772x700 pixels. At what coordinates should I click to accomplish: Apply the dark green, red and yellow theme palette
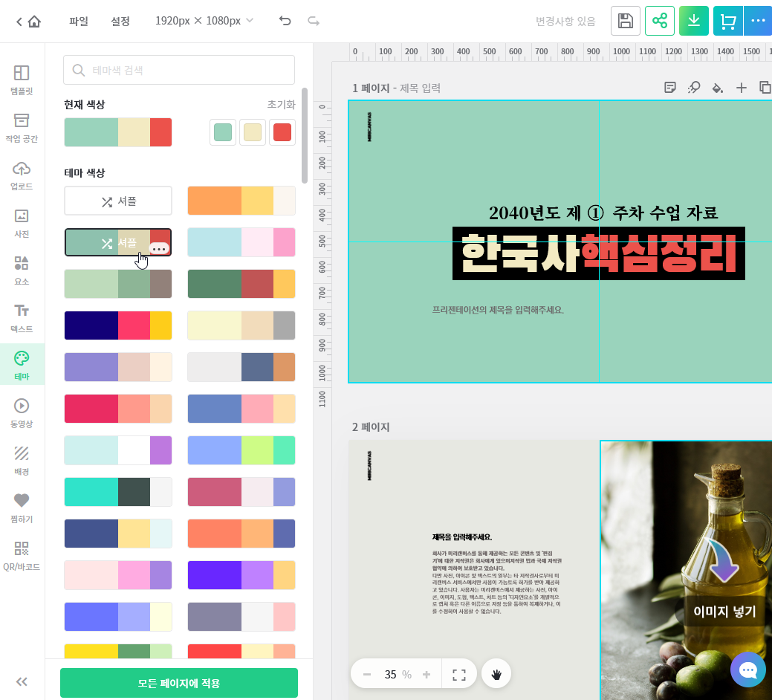[241, 284]
